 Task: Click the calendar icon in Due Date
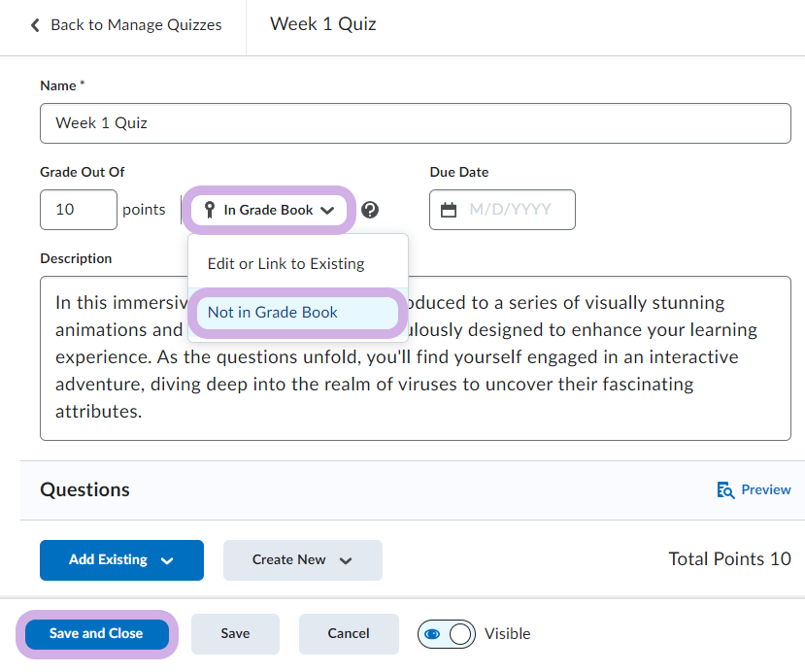(x=449, y=210)
